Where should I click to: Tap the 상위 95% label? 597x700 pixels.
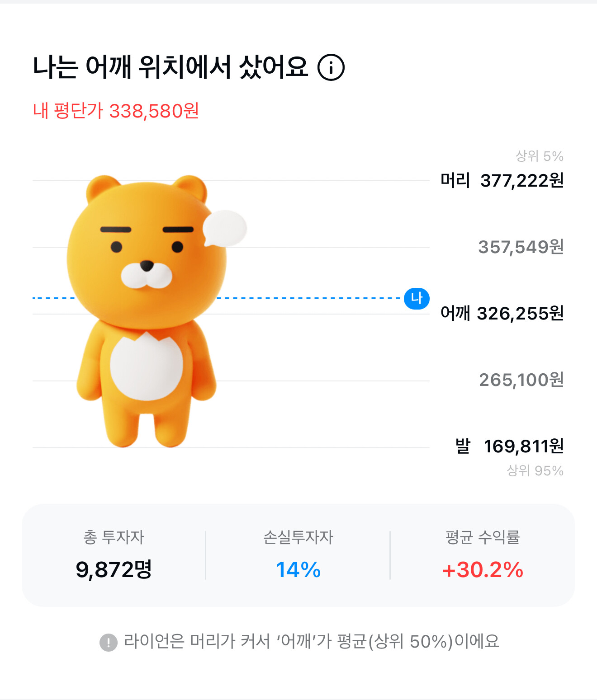tap(535, 470)
